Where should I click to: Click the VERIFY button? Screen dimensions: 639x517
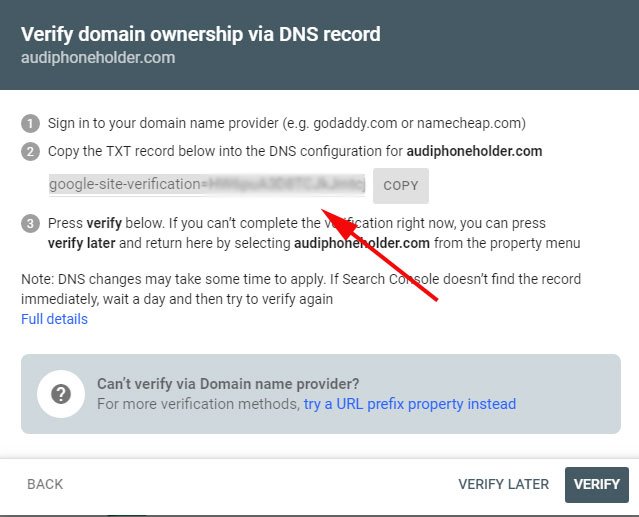click(597, 484)
